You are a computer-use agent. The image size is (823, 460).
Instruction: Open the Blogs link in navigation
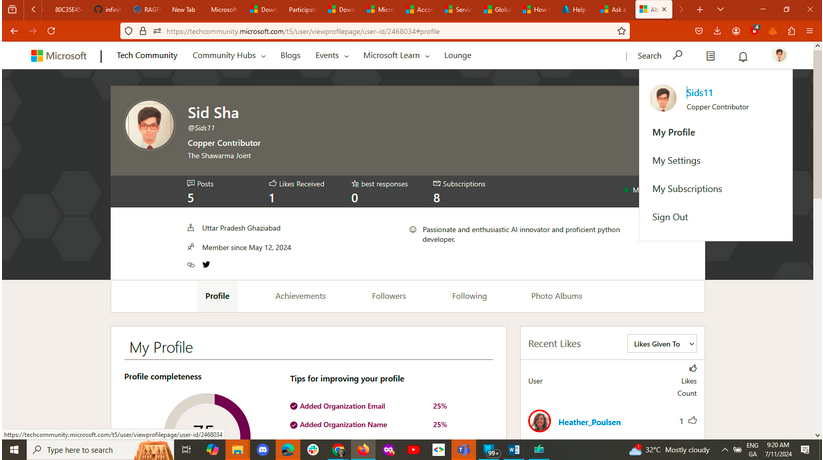tap(290, 56)
